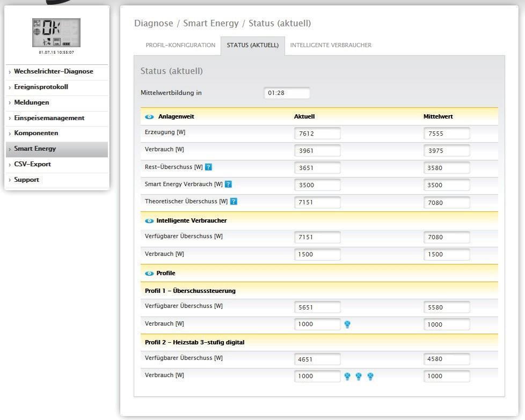Open Support menu entry
Viewport: 525px width, 420px height.
pyautogui.click(x=26, y=180)
